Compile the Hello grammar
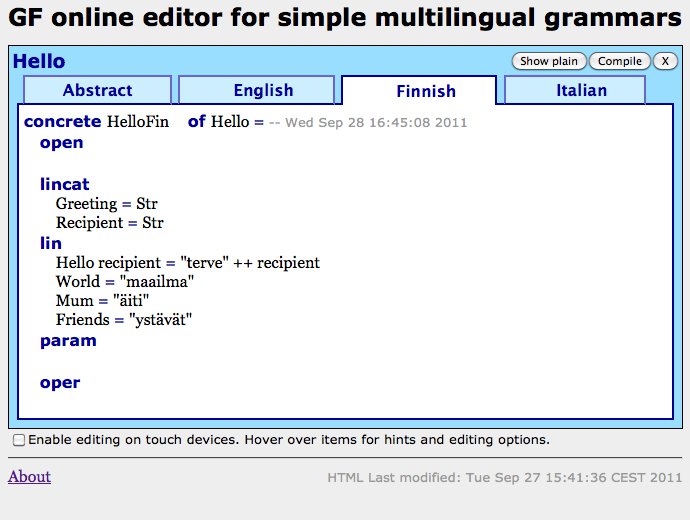 (619, 61)
